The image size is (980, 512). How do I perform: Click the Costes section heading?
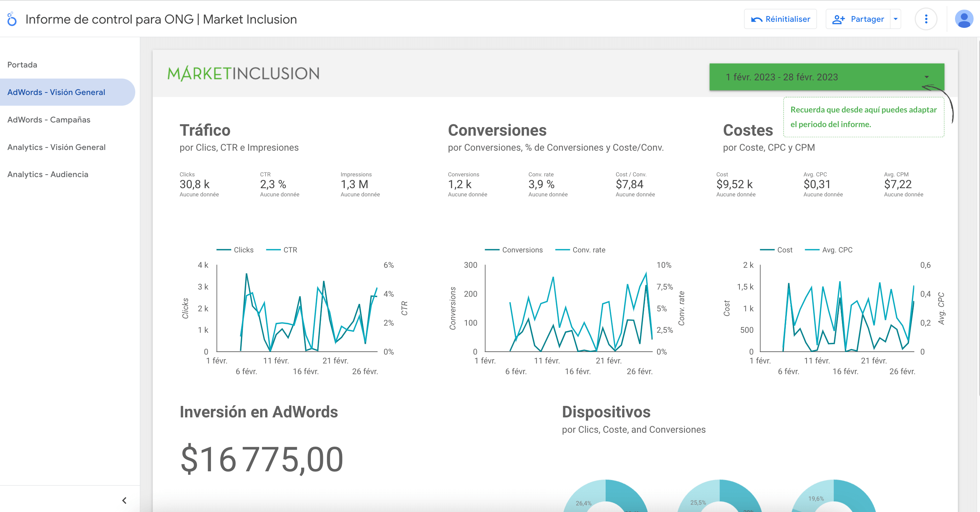[x=748, y=130]
